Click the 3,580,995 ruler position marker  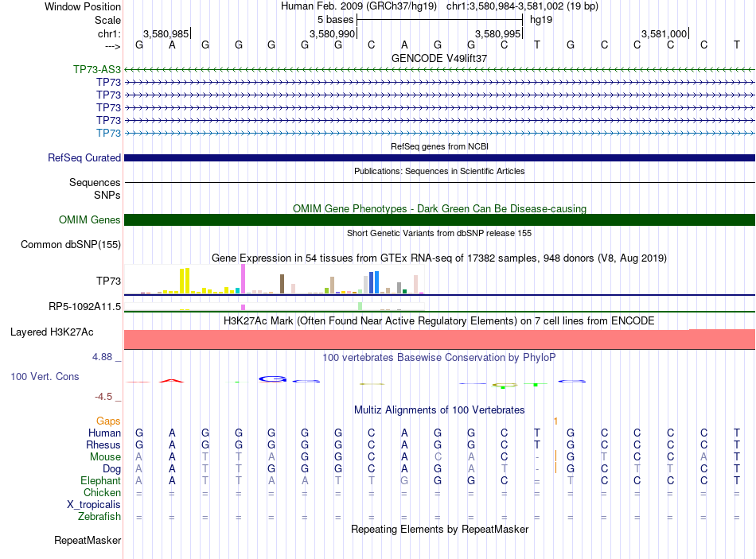(498, 33)
